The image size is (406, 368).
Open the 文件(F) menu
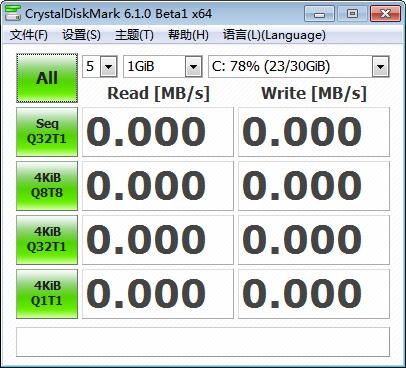(x=29, y=35)
